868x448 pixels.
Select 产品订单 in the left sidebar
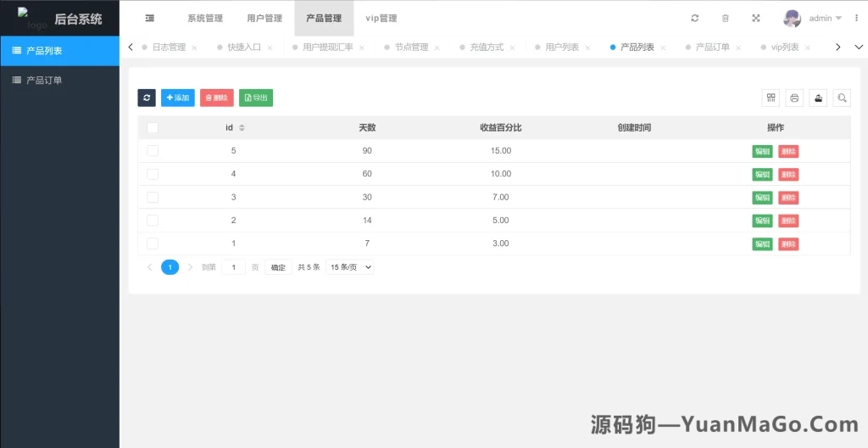(60, 81)
